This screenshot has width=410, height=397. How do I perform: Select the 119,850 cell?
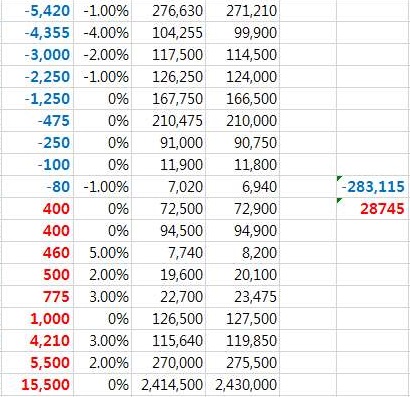click(242, 341)
